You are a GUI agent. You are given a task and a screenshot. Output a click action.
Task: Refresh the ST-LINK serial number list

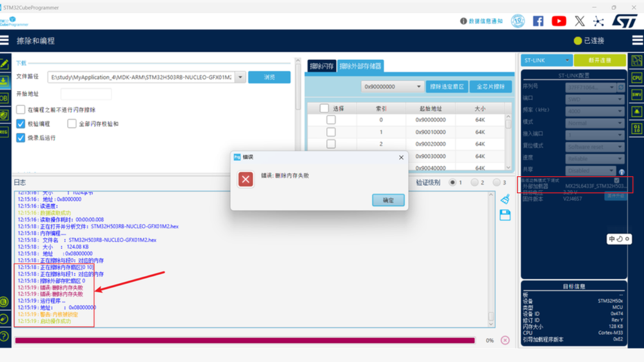tap(621, 87)
